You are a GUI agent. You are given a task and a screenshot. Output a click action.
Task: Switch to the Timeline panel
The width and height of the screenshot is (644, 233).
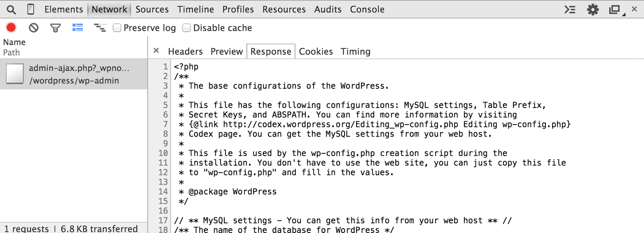coord(196,9)
